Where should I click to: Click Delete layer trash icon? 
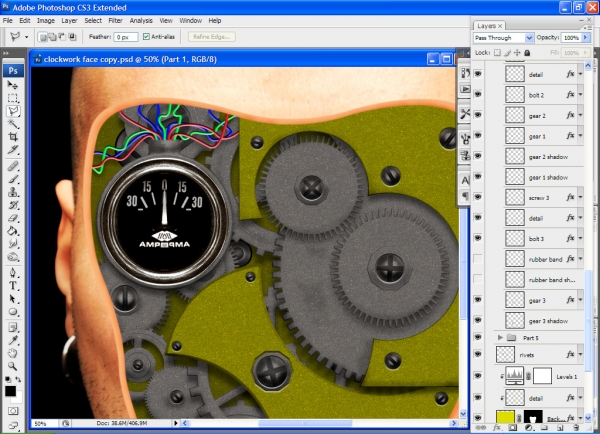pos(576,428)
